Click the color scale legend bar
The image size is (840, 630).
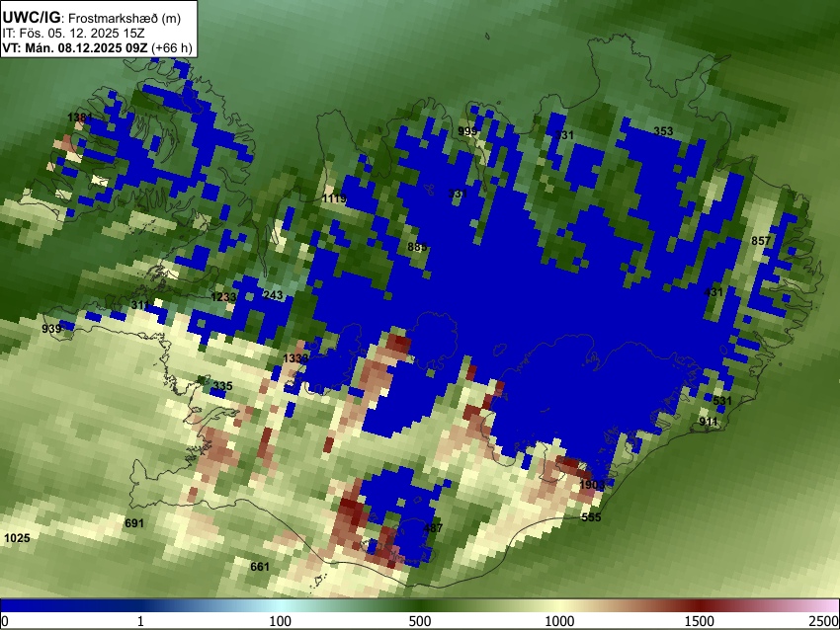coord(420,605)
